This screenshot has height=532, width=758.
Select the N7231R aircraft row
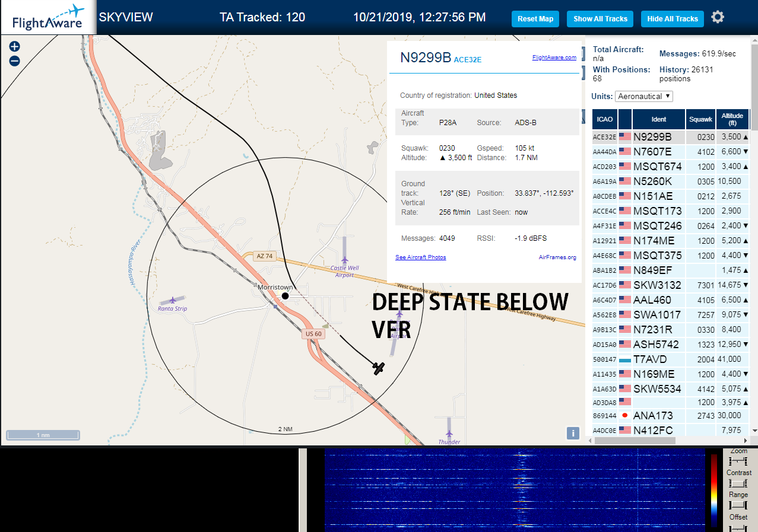point(671,330)
